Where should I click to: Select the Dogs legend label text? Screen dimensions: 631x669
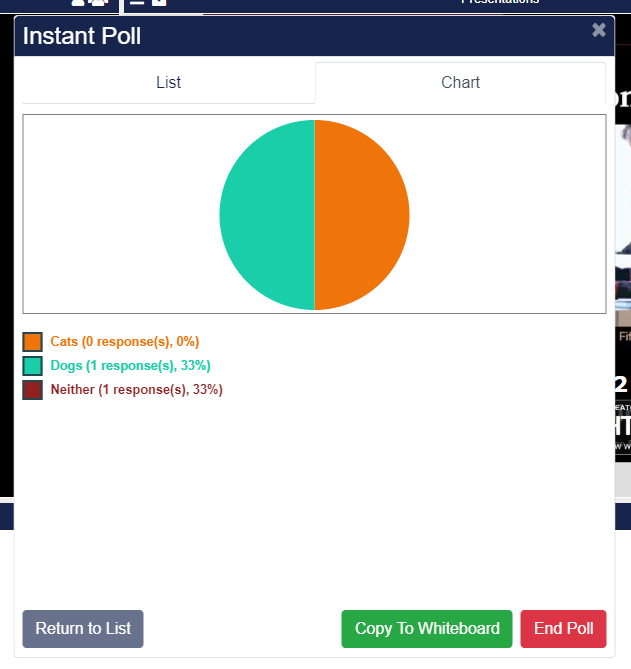tap(130, 366)
